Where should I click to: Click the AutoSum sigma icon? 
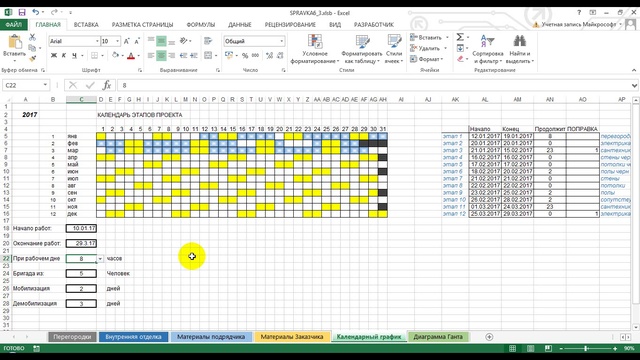coord(460,37)
